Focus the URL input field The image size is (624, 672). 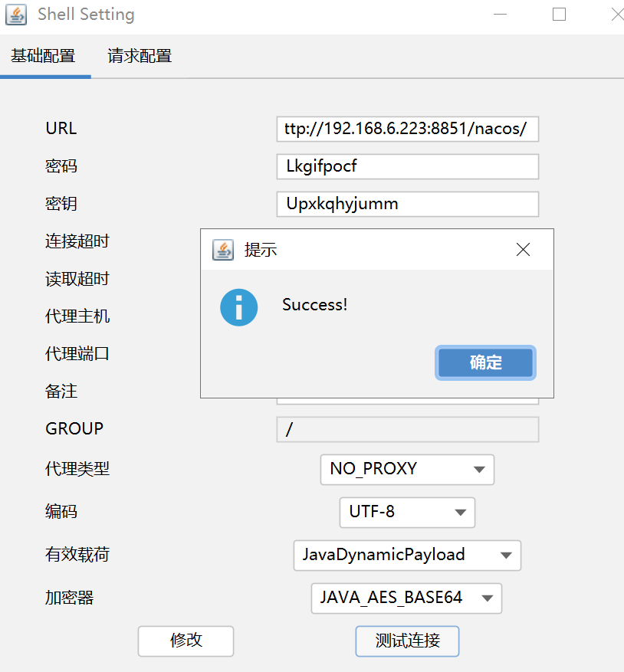click(x=407, y=129)
